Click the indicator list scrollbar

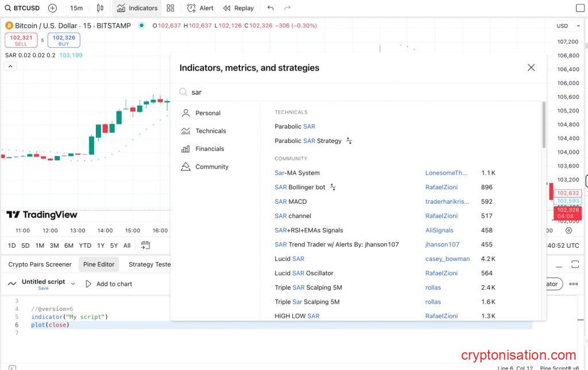544,124
